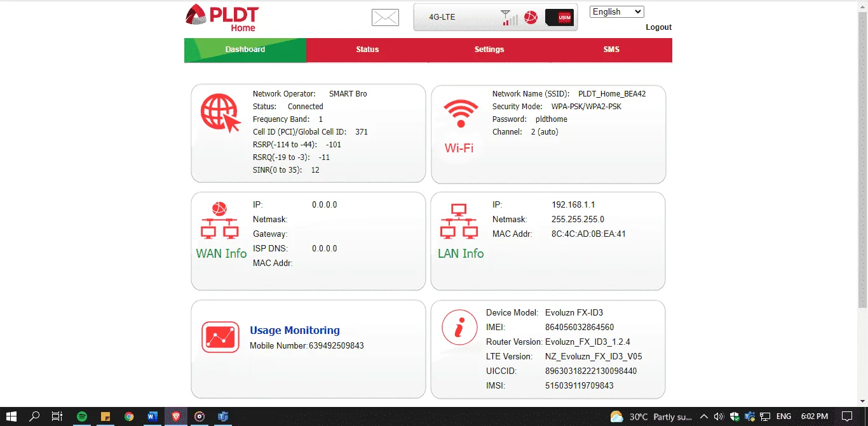Open the music disc app in taskbar
The width and height of the screenshot is (868, 426).
[x=200, y=416]
